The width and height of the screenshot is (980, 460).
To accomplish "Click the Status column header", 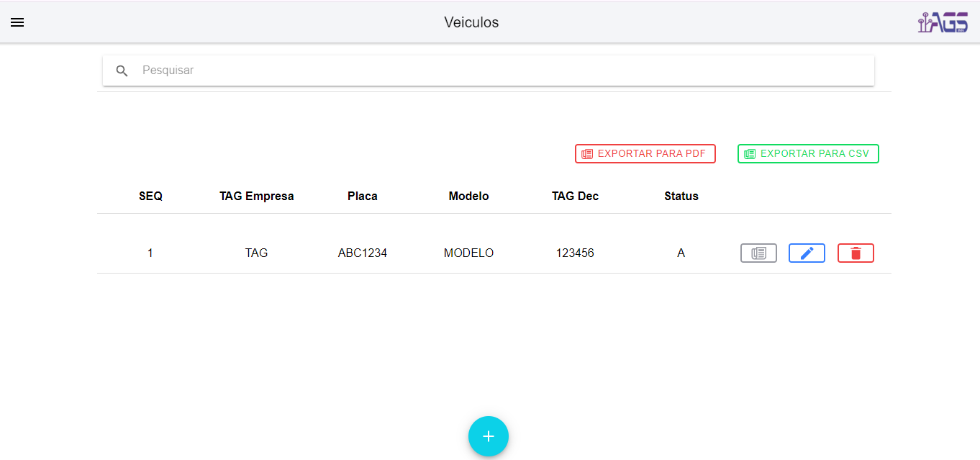I will (681, 196).
